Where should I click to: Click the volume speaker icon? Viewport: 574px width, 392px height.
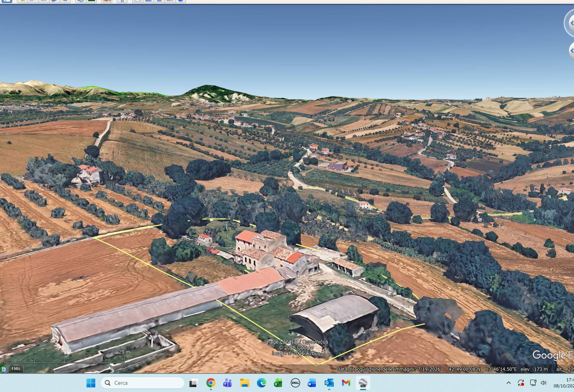tap(543, 383)
